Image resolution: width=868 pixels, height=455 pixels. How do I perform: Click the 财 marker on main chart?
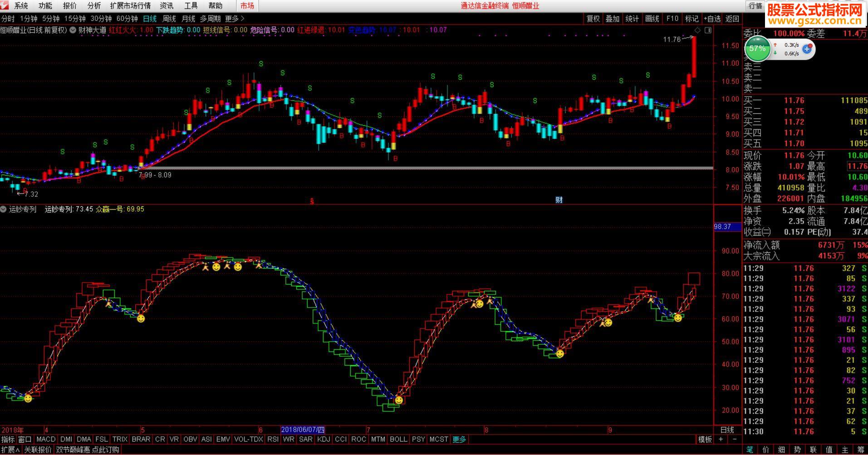coord(559,200)
